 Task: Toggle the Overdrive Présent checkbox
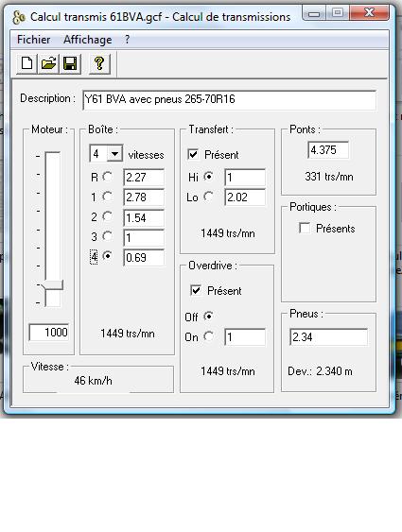point(196,290)
